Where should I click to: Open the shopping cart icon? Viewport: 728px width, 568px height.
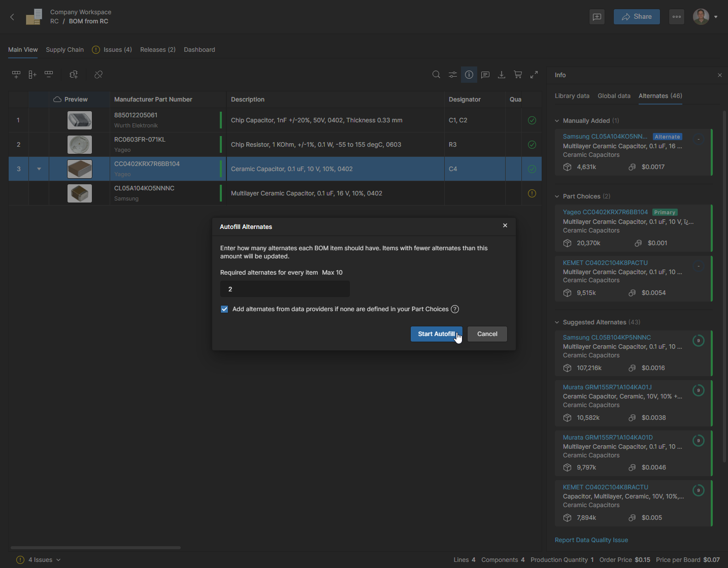click(x=518, y=75)
